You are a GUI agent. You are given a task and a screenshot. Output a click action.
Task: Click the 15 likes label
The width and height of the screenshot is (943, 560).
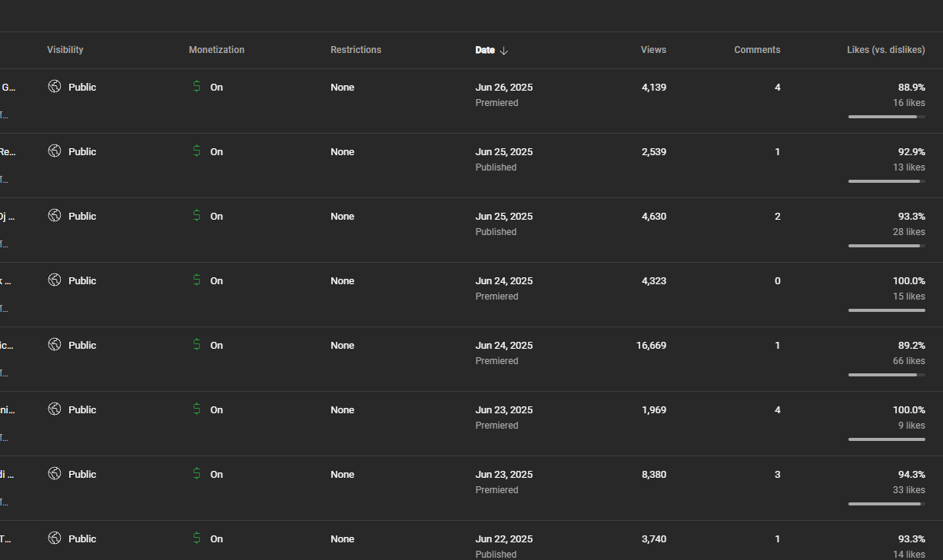coord(909,297)
